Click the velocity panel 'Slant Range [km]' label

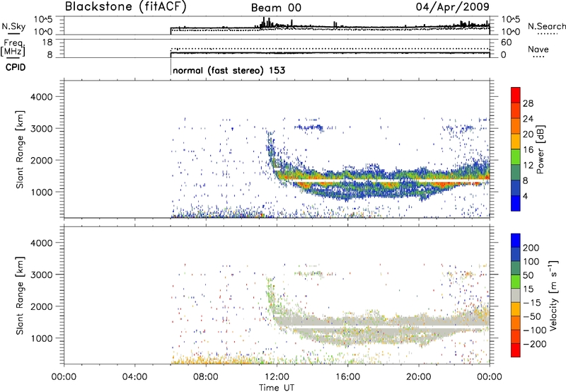[x=20, y=296]
